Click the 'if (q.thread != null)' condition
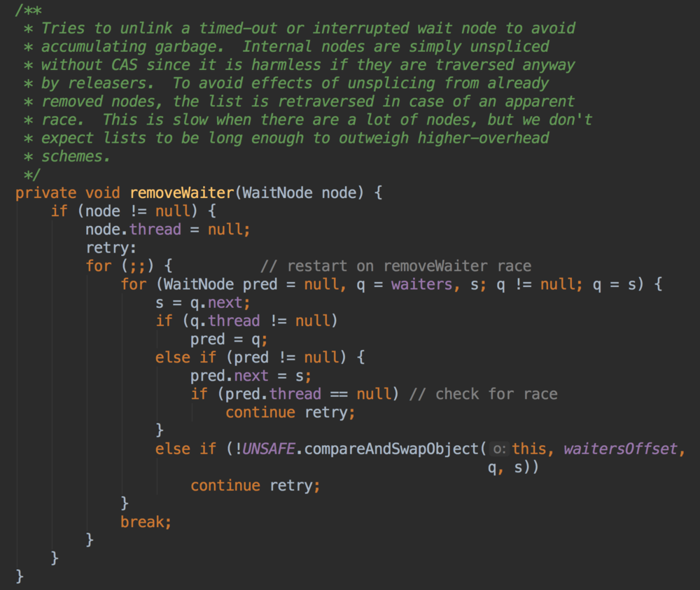The width and height of the screenshot is (700, 590). [246, 321]
